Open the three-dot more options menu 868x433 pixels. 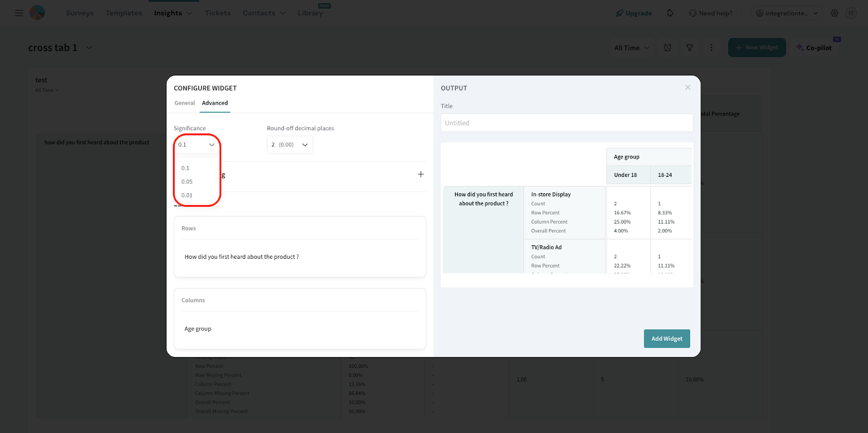point(711,48)
